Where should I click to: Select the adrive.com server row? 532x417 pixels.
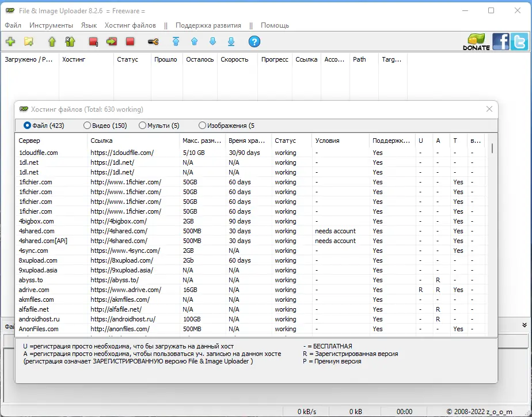(x=250, y=290)
